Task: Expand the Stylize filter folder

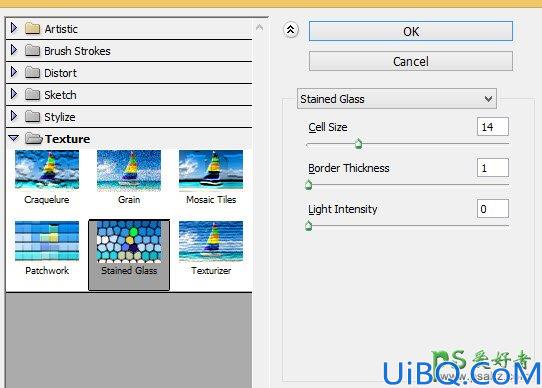Action: point(14,116)
